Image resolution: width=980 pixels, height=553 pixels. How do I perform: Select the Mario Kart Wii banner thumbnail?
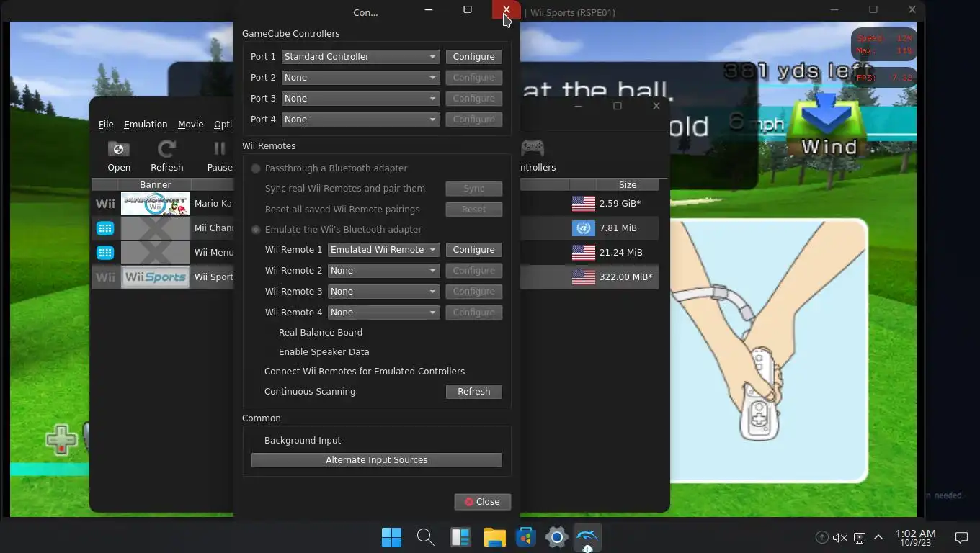point(155,204)
